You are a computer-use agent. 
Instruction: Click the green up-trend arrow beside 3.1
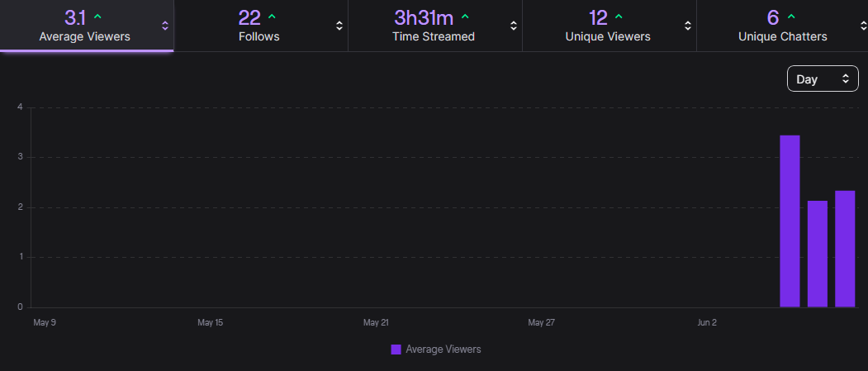coord(98,17)
